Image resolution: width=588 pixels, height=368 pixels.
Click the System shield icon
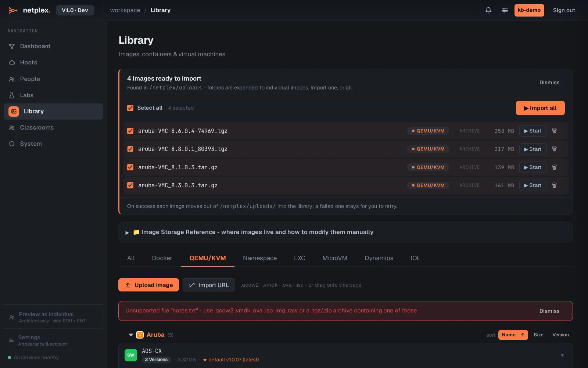pos(12,144)
